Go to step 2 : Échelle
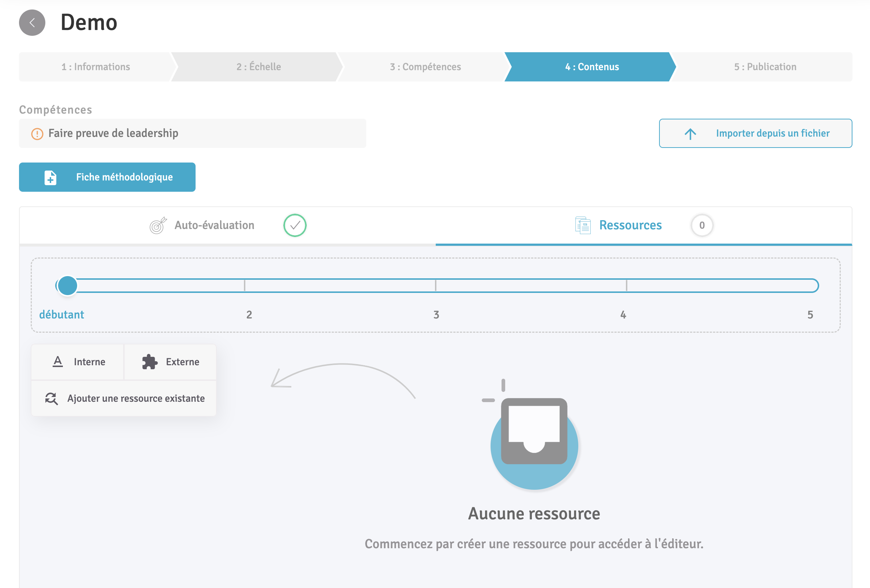The width and height of the screenshot is (870, 588). pyautogui.click(x=258, y=67)
